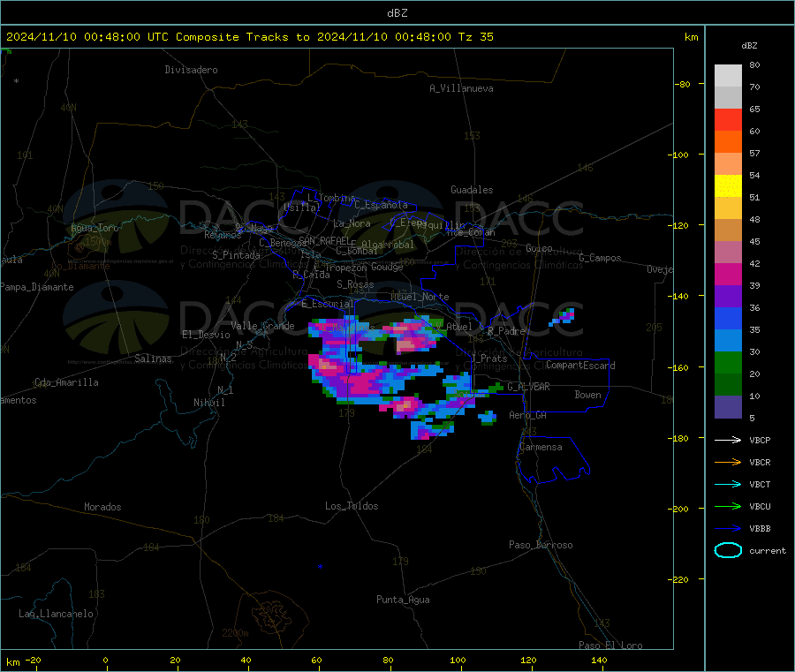
Task: Click the cyan 'current' ellipse symbol
Action: coord(728,550)
